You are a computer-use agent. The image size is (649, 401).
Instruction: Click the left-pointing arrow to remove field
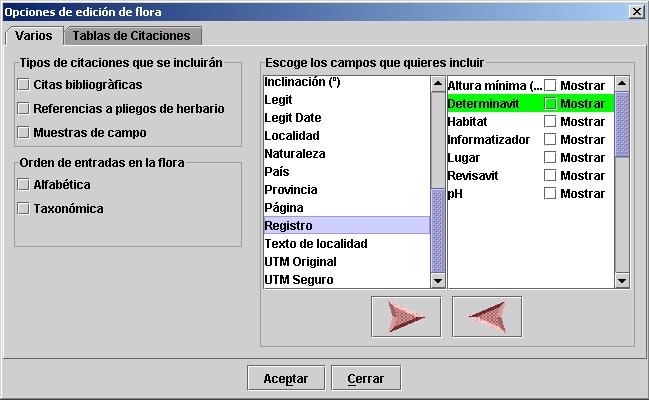point(487,317)
